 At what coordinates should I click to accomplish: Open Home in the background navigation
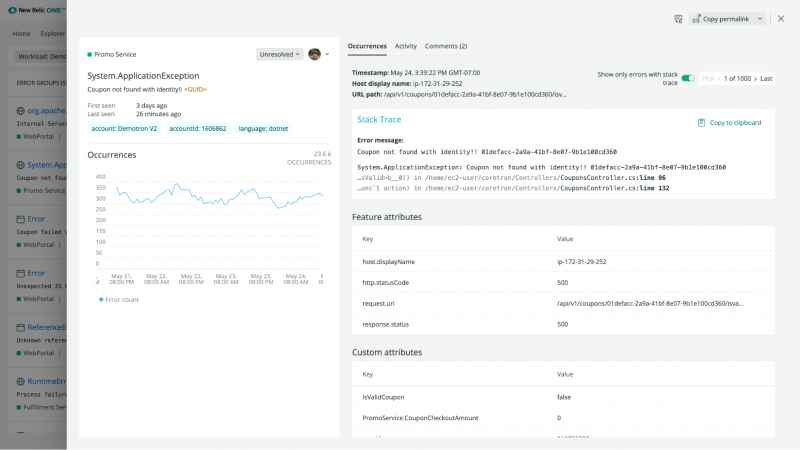(x=21, y=34)
